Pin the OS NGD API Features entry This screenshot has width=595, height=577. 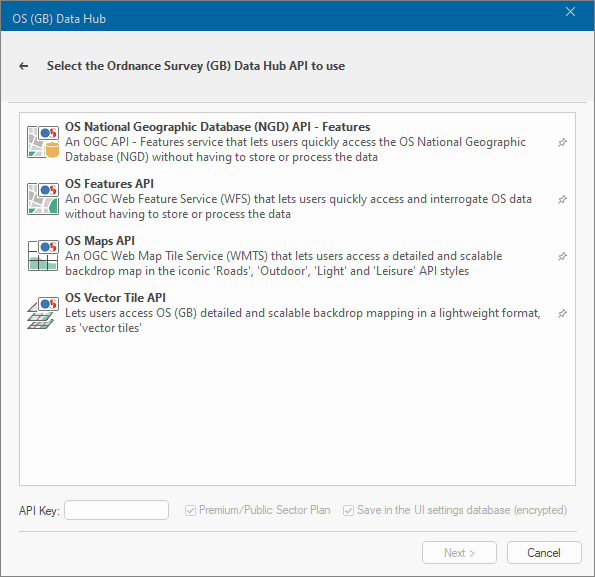click(x=562, y=142)
